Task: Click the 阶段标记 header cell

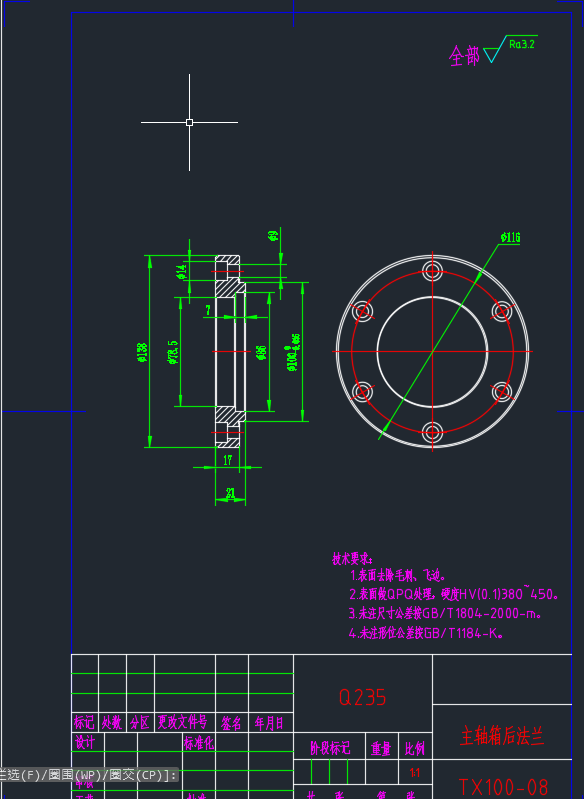Action: [x=330, y=748]
